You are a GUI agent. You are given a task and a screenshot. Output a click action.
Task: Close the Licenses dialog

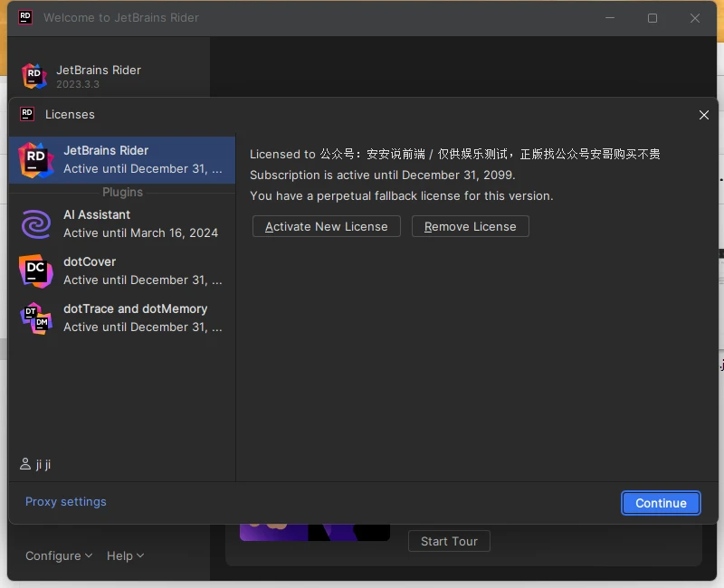pyautogui.click(x=704, y=115)
